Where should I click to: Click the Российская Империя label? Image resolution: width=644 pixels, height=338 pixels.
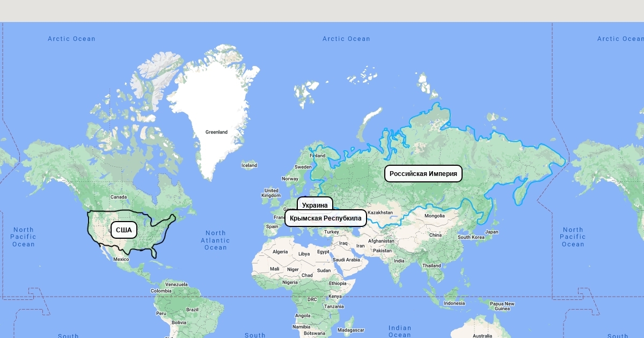click(423, 173)
